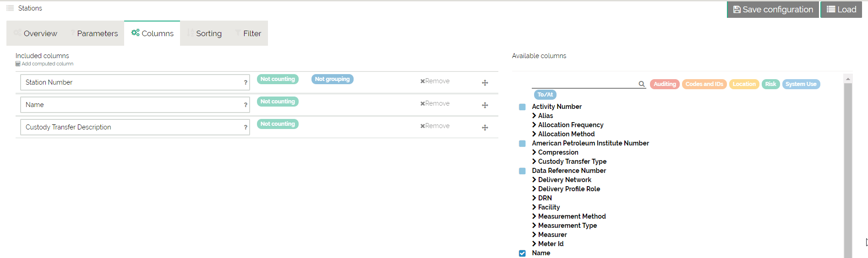Screen dimensions: 868x258
Task: Click the Save configuration button
Action: (x=772, y=10)
